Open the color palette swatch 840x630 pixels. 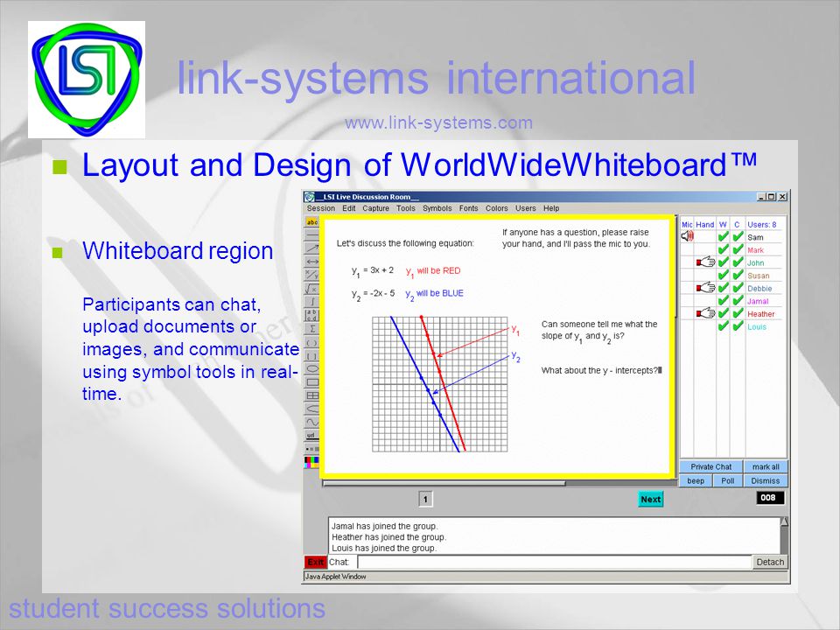[x=311, y=462]
